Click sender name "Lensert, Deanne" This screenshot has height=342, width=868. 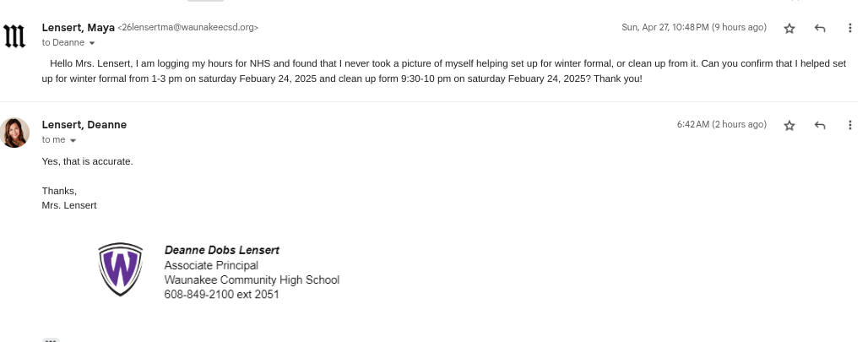(84, 124)
